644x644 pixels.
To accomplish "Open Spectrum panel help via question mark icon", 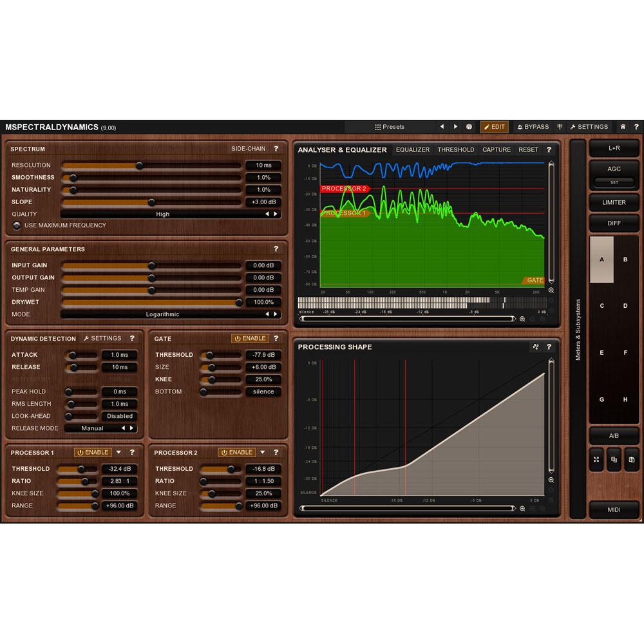I will pyautogui.click(x=276, y=149).
